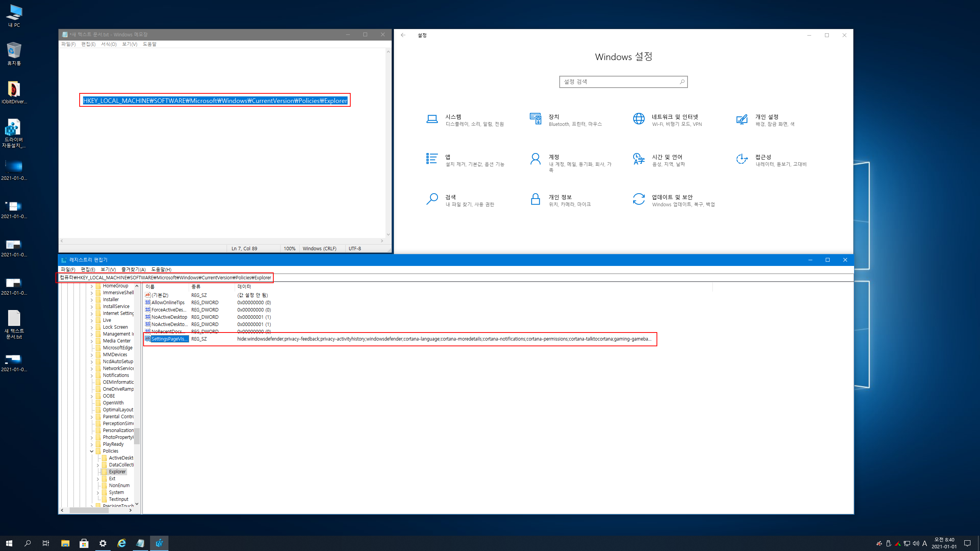Image resolution: width=980 pixels, height=551 pixels.
Task: Expand the Lock Screen registry key
Action: click(92, 328)
